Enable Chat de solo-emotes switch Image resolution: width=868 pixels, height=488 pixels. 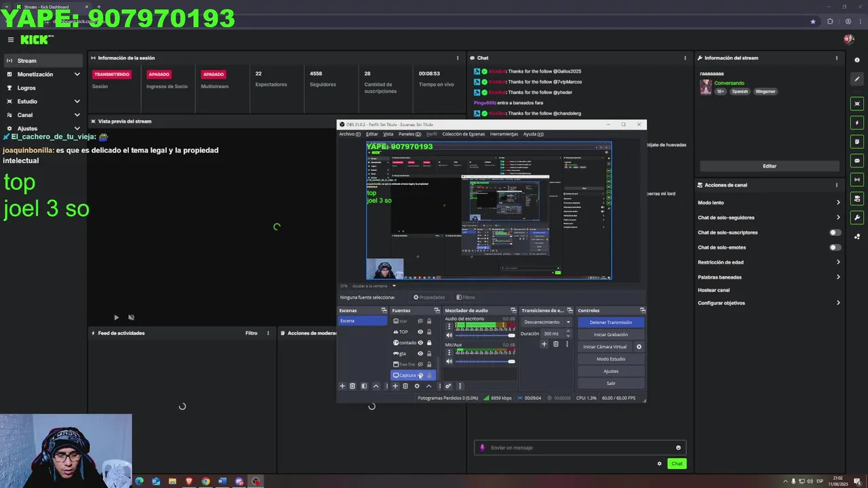click(x=835, y=247)
